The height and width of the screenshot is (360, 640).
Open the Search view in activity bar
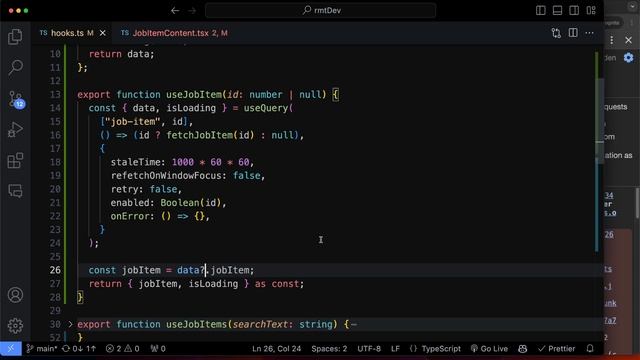[x=15, y=67]
